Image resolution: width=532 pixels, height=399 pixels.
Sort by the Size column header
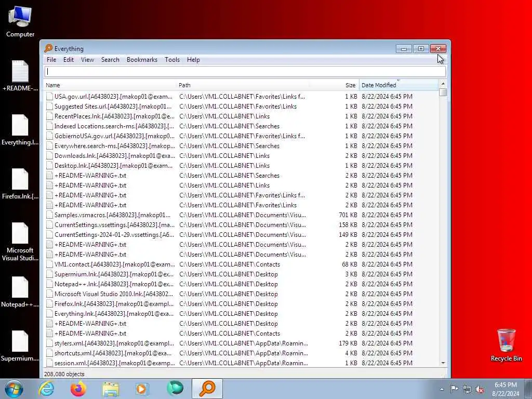click(x=334, y=85)
